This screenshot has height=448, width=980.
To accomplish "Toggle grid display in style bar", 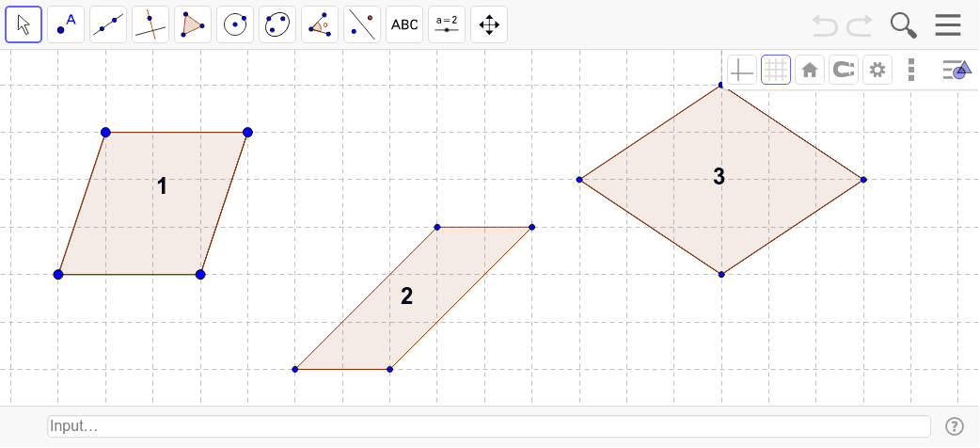I will click(776, 70).
